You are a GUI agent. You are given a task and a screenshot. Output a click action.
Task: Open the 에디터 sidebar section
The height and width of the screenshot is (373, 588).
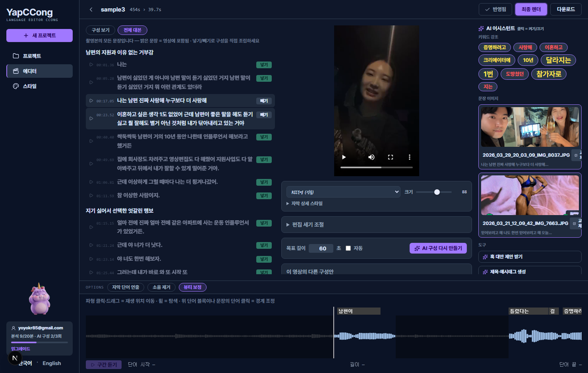pos(39,71)
